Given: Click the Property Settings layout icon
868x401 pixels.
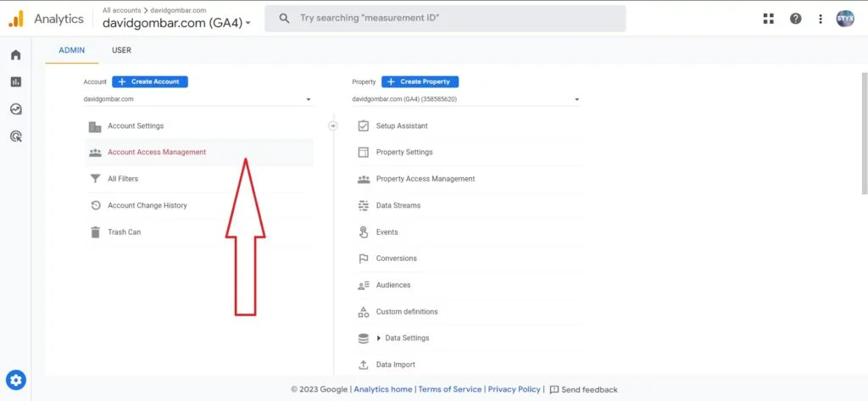Looking at the screenshot, I should pyautogui.click(x=363, y=153).
